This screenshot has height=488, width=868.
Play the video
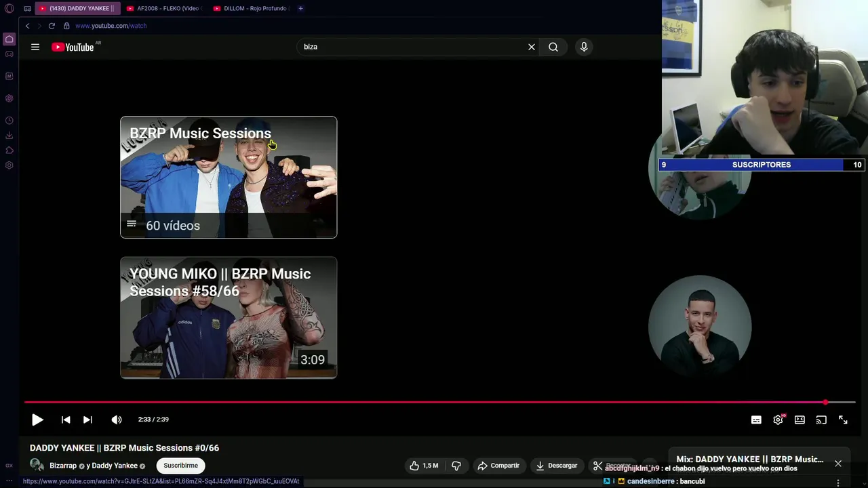(37, 420)
